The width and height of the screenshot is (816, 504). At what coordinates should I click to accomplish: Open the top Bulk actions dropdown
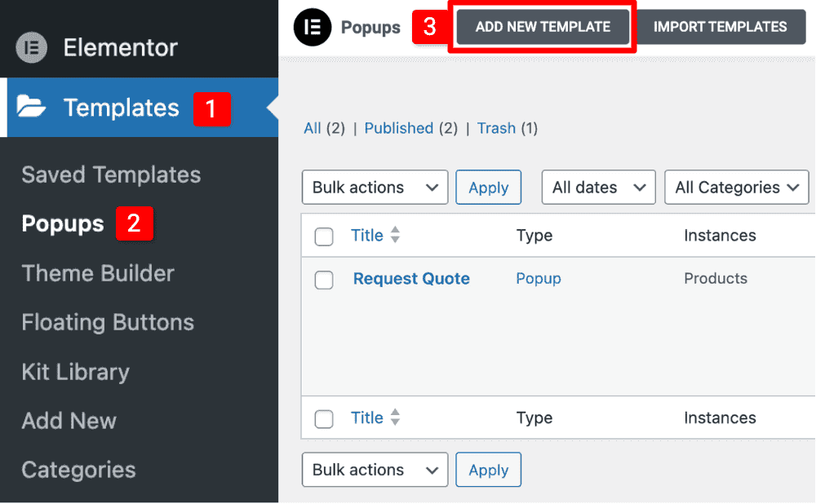(375, 188)
